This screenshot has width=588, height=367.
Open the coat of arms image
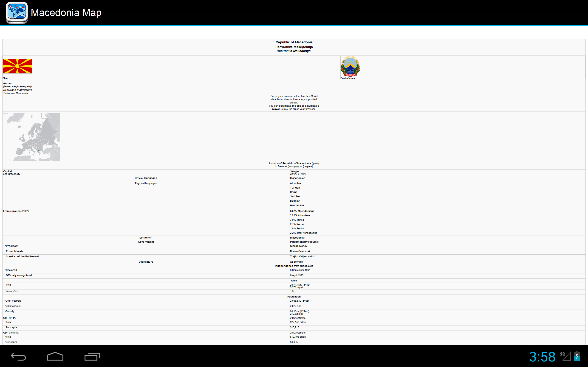[x=350, y=66]
